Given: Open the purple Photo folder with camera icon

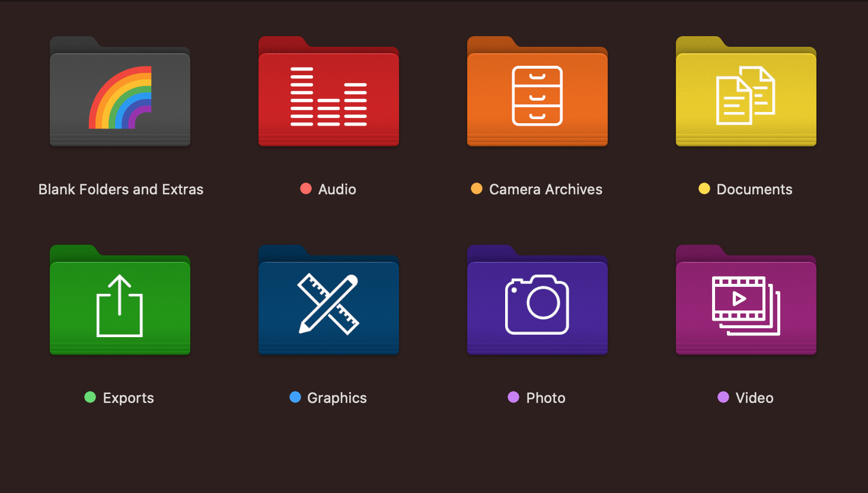Looking at the screenshot, I should pos(537,300).
